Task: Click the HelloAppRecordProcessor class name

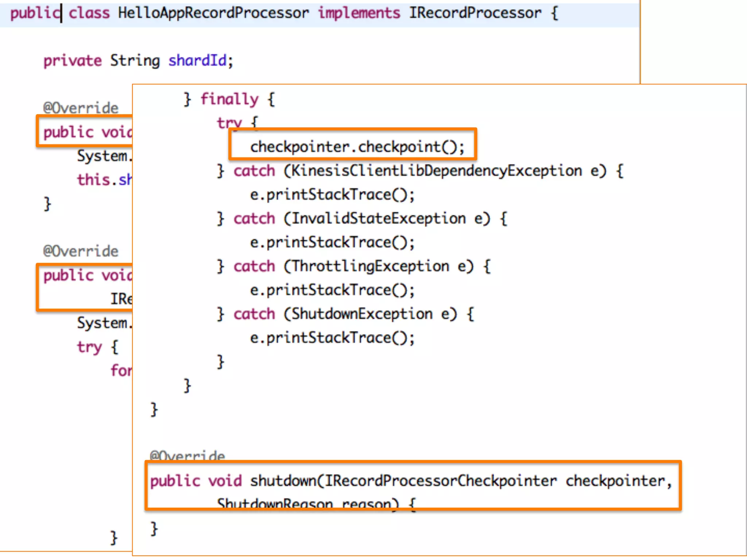Action: pyautogui.click(x=213, y=13)
